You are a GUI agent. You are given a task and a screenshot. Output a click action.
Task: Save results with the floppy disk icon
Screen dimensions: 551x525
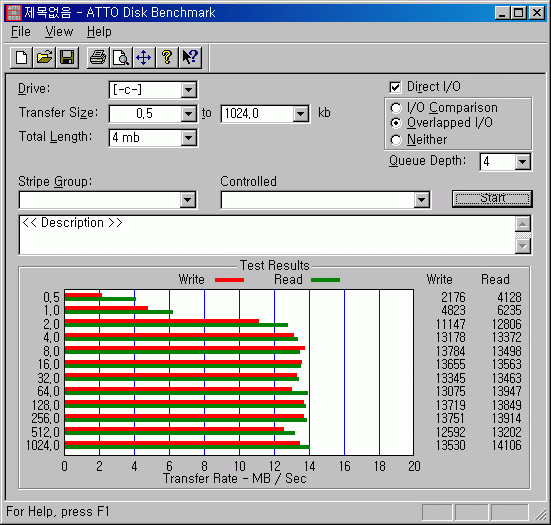point(67,57)
